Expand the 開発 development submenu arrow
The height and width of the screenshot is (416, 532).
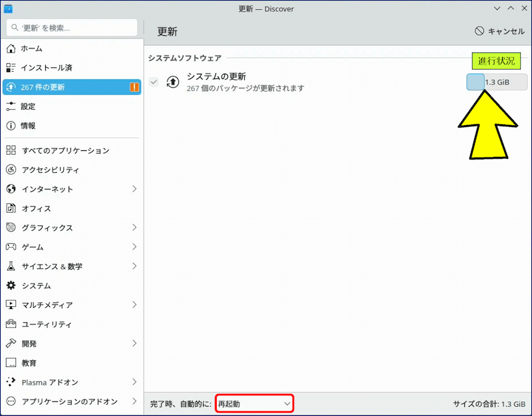point(134,344)
